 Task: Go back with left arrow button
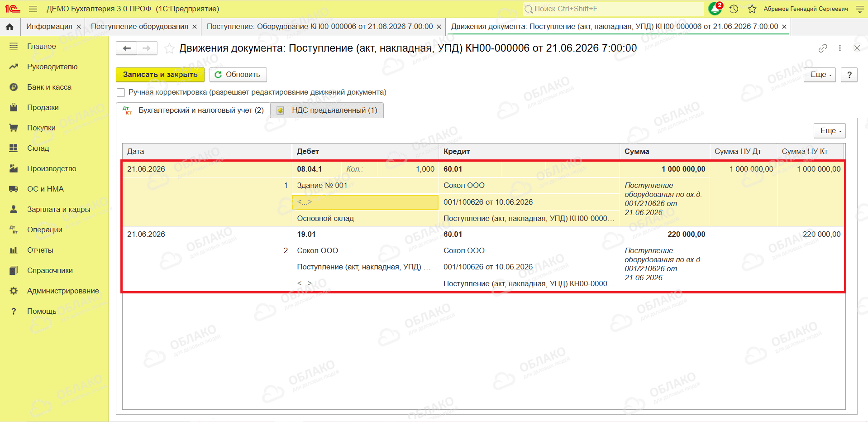pos(127,48)
